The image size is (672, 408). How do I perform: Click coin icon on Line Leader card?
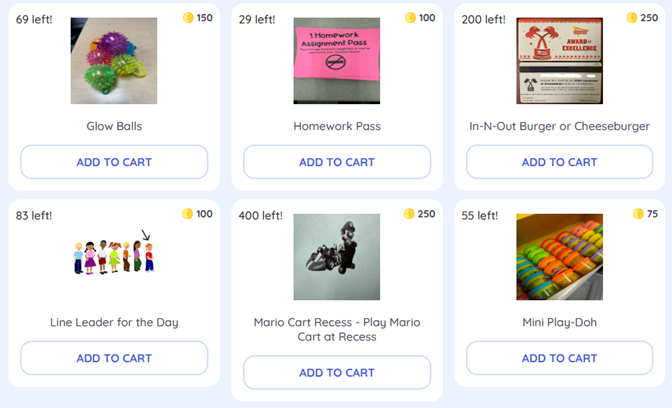(x=188, y=214)
